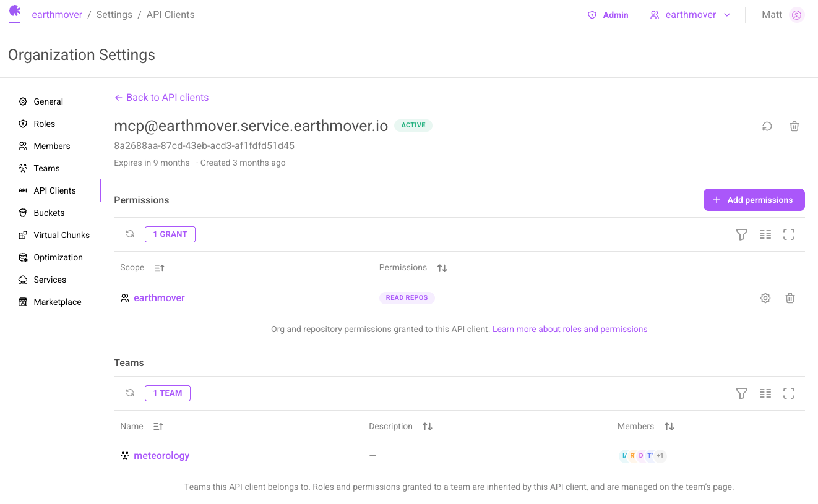Delete the mcp API client
Viewport: 818px width, 504px height.
(794, 126)
